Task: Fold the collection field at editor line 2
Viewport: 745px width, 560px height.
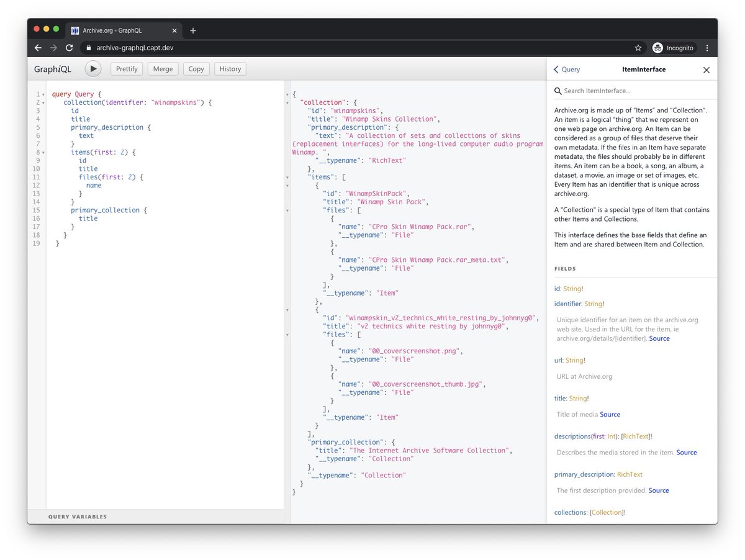Action: (43, 102)
